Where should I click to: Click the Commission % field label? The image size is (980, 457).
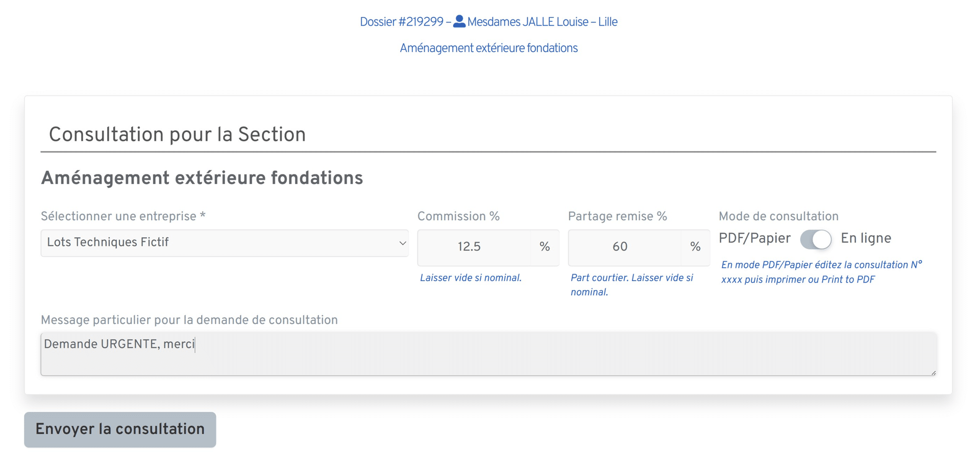pos(458,217)
